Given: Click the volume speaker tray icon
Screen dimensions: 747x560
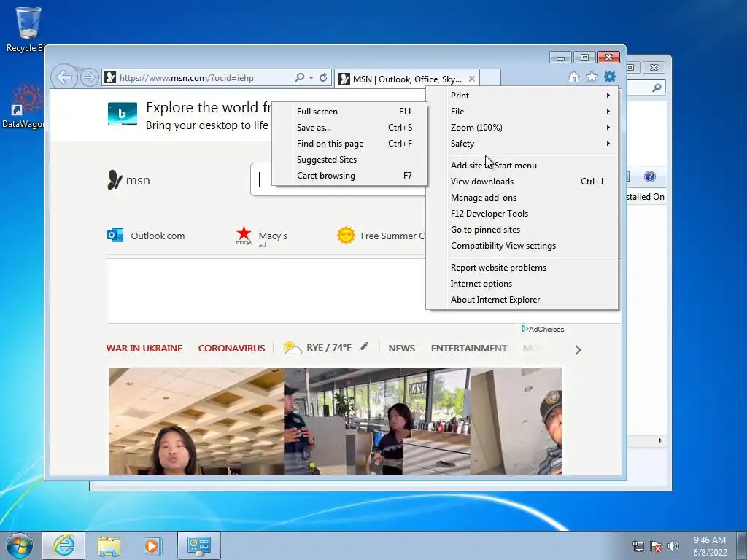Looking at the screenshot, I should click(x=673, y=546).
